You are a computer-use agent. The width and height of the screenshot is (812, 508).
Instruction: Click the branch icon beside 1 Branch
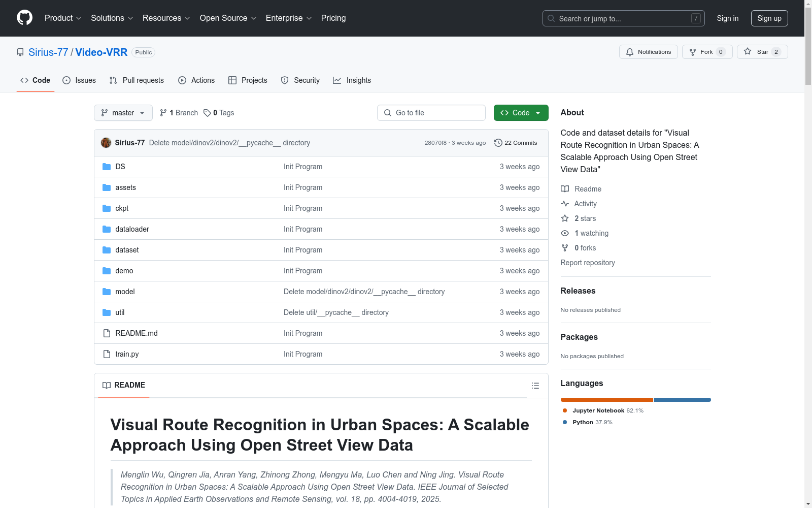tap(163, 113)
